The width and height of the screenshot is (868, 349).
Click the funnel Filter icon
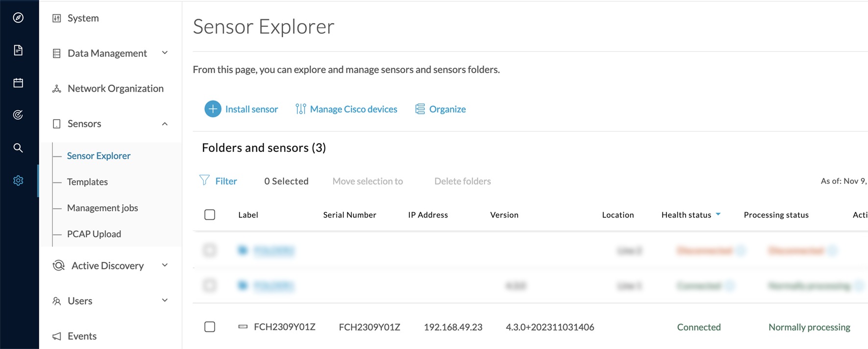pyautogui.click(x=205, y=180)
